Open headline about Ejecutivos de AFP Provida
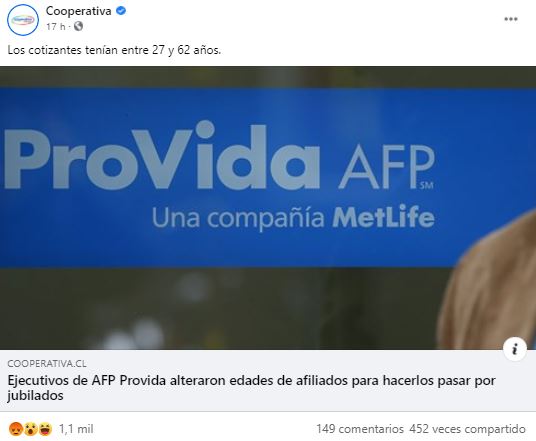The height and width of the screenshot is (441, 536). pos(251,388)
